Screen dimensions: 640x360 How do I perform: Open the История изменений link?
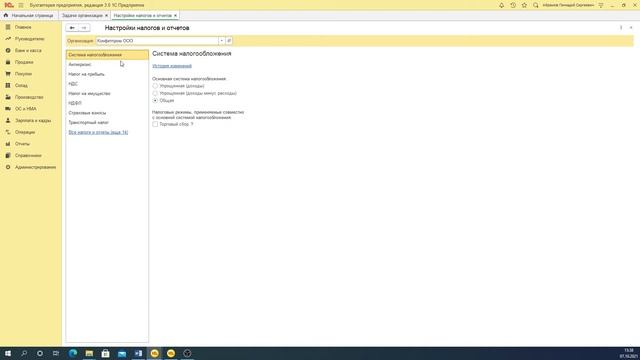172,66
